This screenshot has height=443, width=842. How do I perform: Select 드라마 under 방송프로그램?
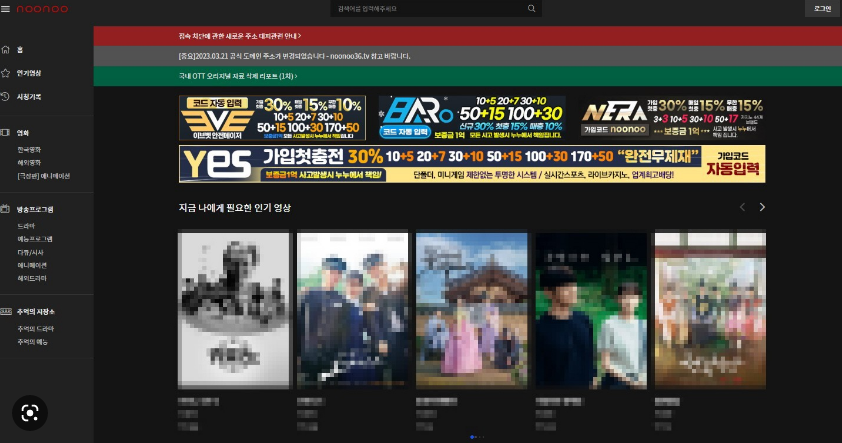coord(26,226)
